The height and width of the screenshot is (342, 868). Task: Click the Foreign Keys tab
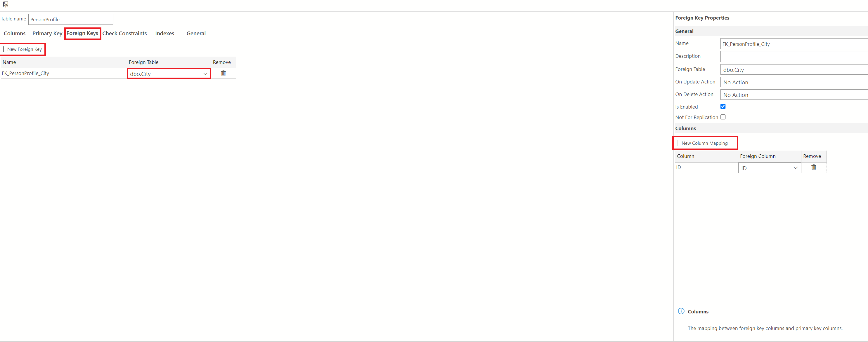tap(82, 33)
